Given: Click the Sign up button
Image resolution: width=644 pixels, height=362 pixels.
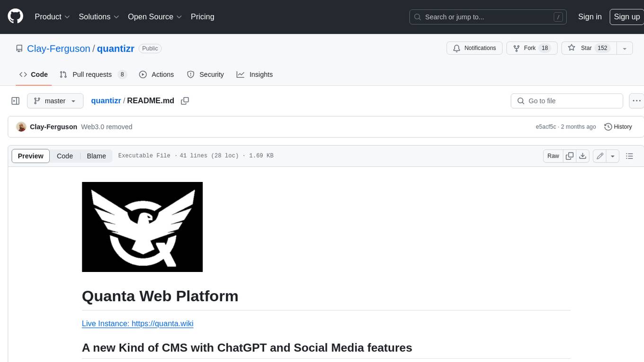Looking at the screenshot, I should (x=626, y=17).
